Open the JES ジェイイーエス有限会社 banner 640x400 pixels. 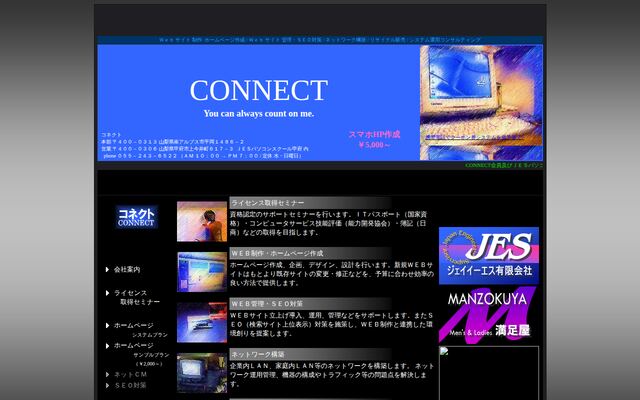(489, 256)
